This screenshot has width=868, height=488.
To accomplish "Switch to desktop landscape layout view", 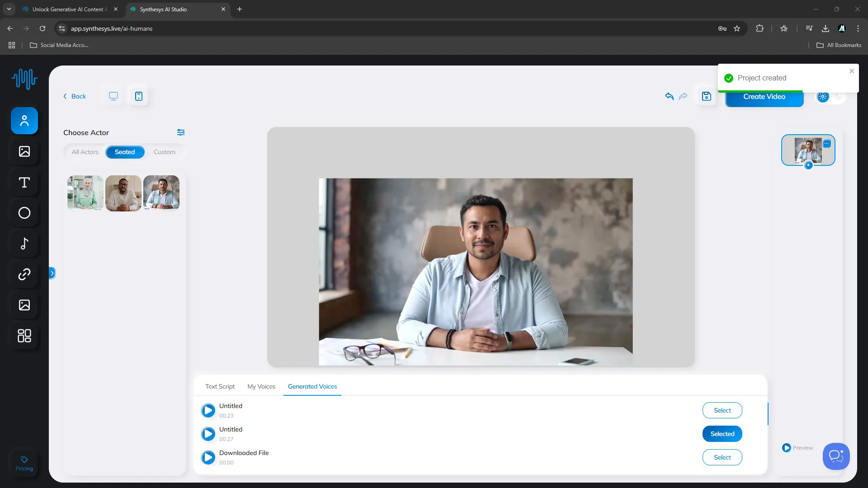I will tap(113, 96).
